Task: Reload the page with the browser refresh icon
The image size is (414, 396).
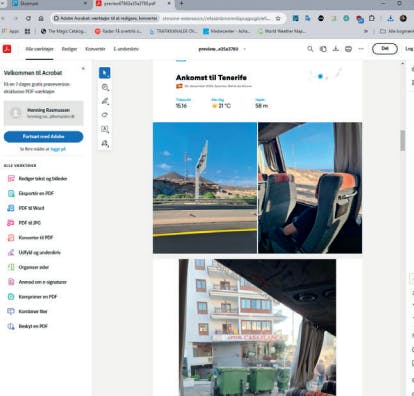Action: point(28,19)
